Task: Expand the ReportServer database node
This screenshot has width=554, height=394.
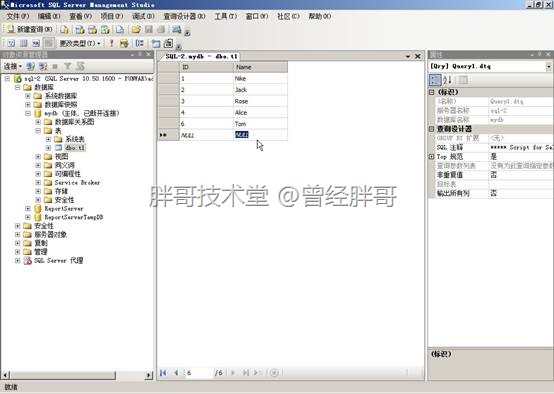Action: click(28, 208)
